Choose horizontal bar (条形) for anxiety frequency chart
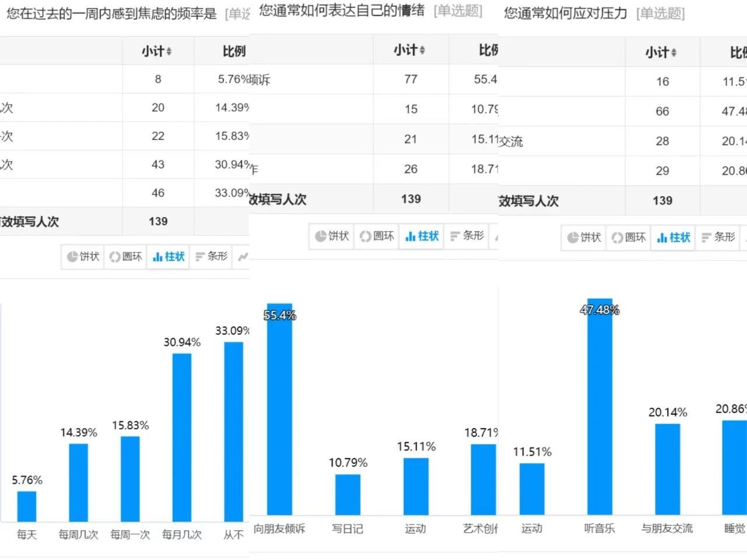 pos(211,257)
